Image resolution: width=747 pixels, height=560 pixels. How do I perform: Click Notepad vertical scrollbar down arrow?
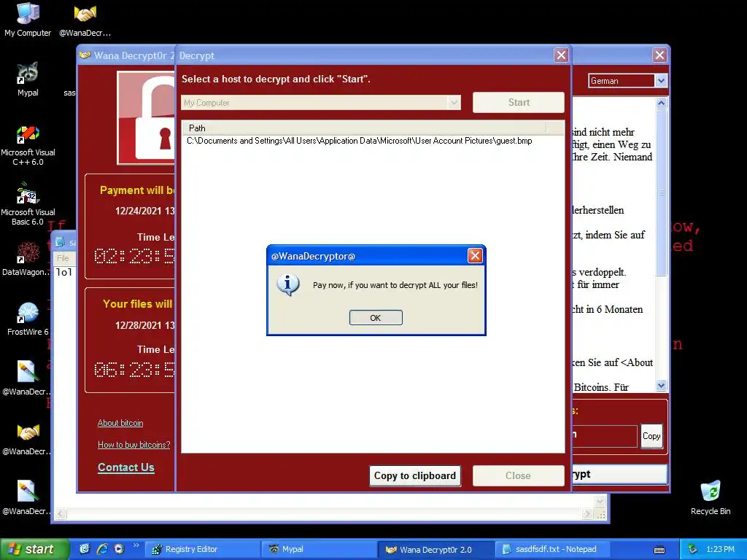[x=600, y=500]
